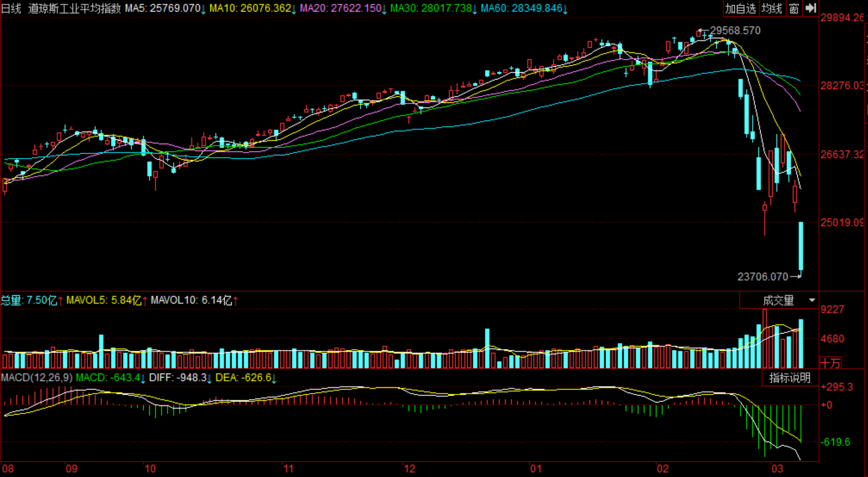Viewport: 868px width, 477px height.
Task: Click the 25019.09 price axis label
Action: 842,223
